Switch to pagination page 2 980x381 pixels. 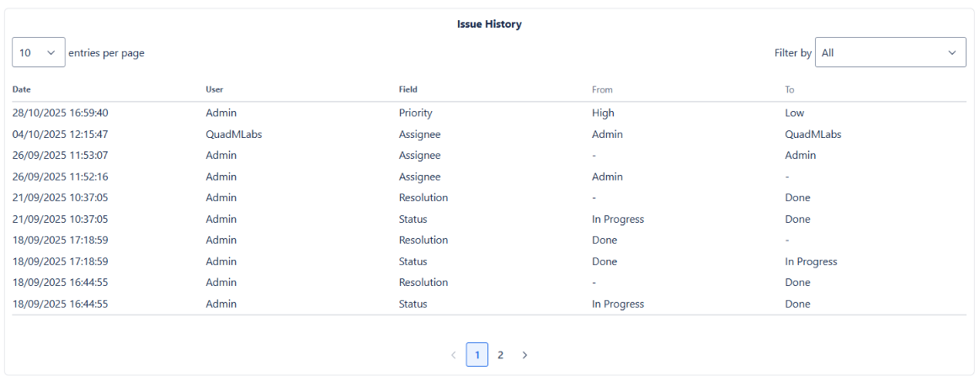coord(500,355)
